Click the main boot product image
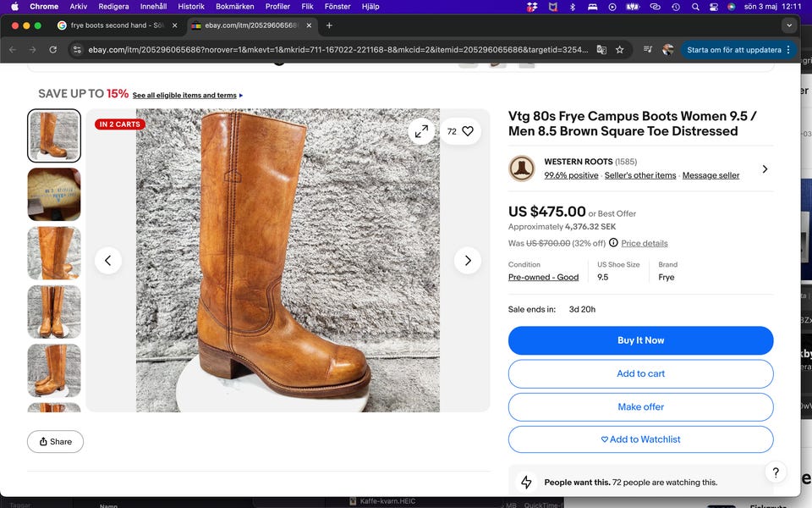The width and height of the screenshot is (812, 508). click(288, 260)
